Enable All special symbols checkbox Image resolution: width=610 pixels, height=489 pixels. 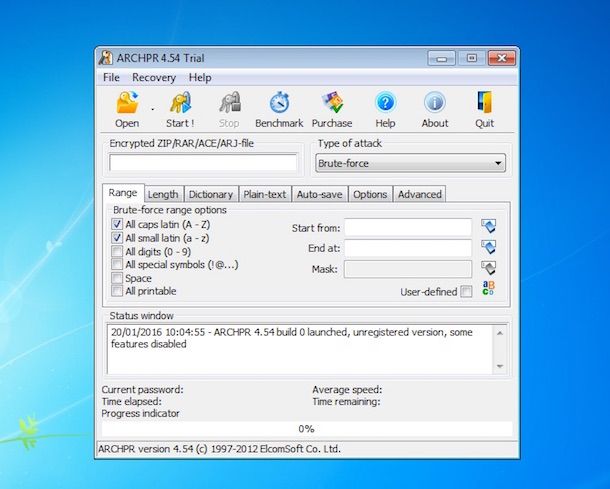117,264
